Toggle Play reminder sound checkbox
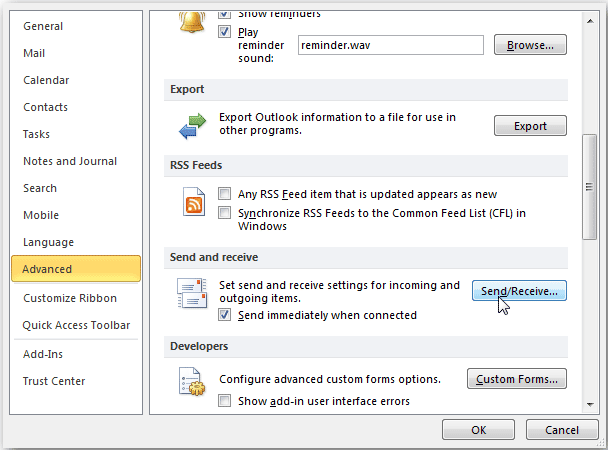Image resolution: width=608 pixels, height=450 pixels. (x=225, y=31)
